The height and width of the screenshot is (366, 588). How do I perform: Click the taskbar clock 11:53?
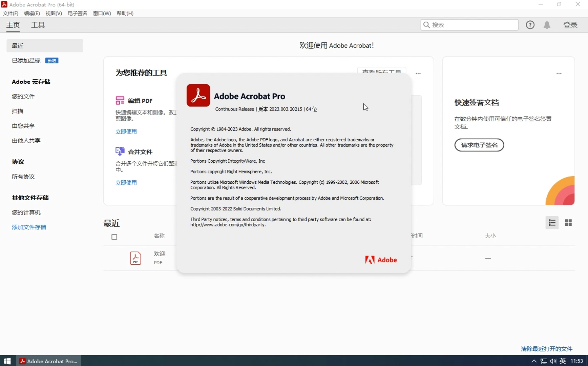[x=577, y=361]
